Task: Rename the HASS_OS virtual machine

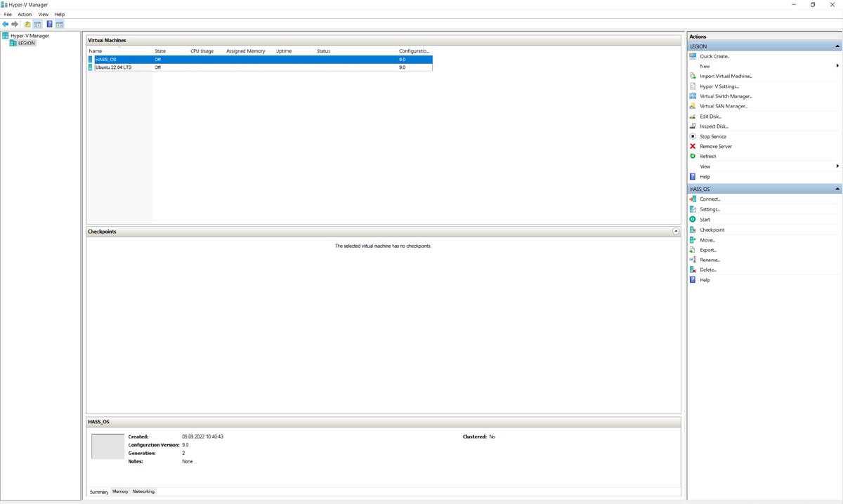Action: pos(710,260)
